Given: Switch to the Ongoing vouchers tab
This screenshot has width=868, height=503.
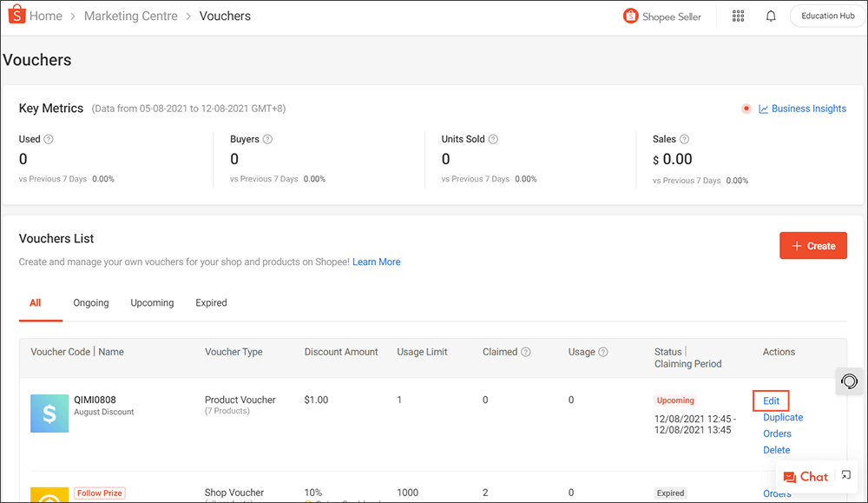Looking at the screenshot, I should tap(90, 302).
